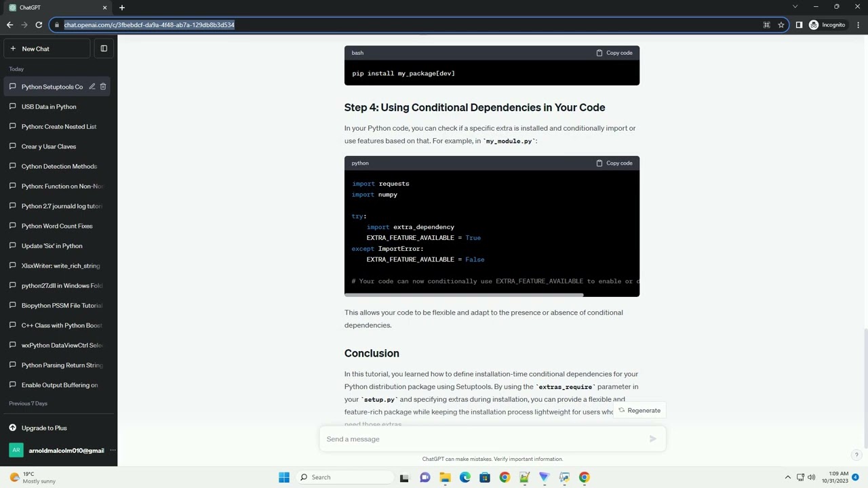Open Python Word Count Fixes chat
The width and height of the screenshot is (868, 488).
[57, 226]
